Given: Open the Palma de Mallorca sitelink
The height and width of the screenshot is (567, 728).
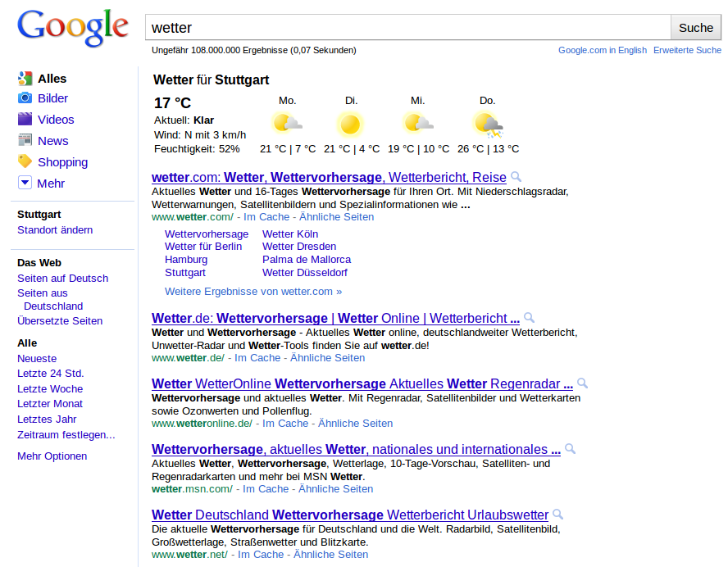Looking at the screenshot, I should tap(307, 260).
